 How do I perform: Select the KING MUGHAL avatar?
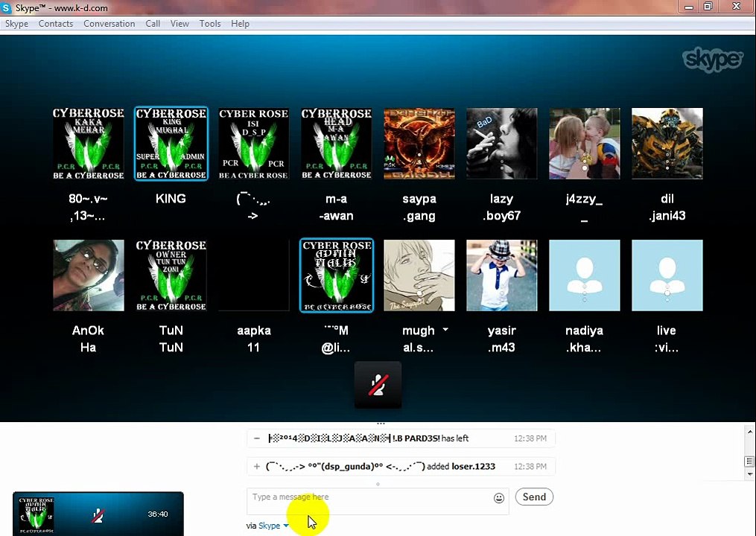(x=171, y=144)
